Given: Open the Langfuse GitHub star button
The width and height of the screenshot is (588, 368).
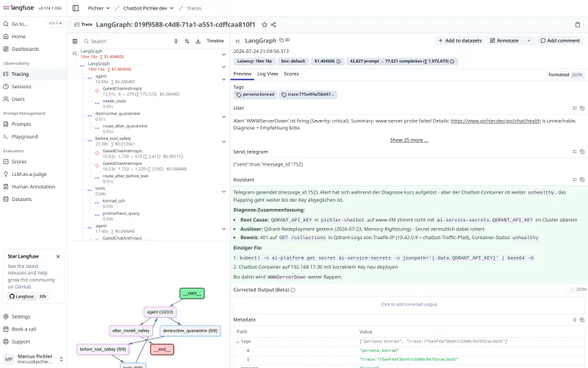Looking at the screenshot, I should tap(22, 297).
